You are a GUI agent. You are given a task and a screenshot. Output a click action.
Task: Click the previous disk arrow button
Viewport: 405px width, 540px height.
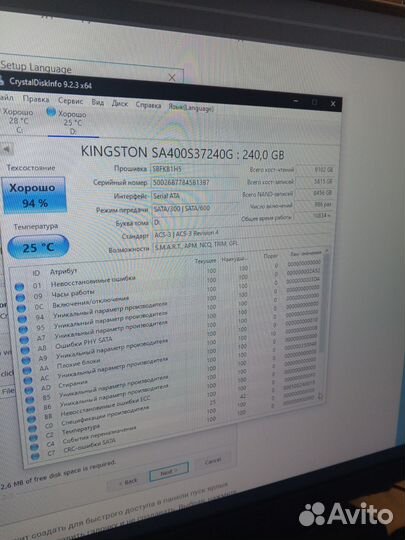click(x=7, y=149)
